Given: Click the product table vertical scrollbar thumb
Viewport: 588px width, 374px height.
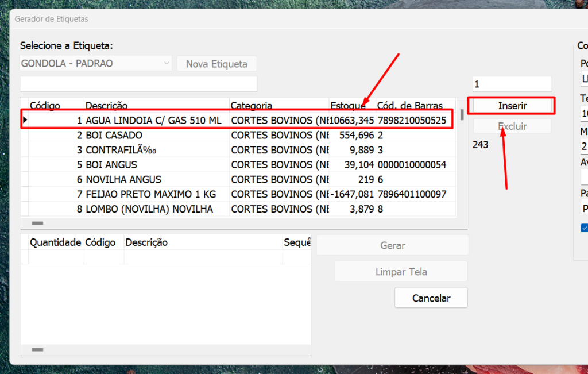Looking at the screenshot, I should (x=462, y=114).
